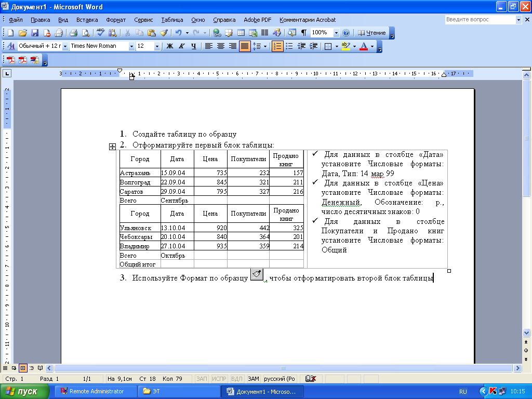Open the пуск Start menu

point(24,391)
